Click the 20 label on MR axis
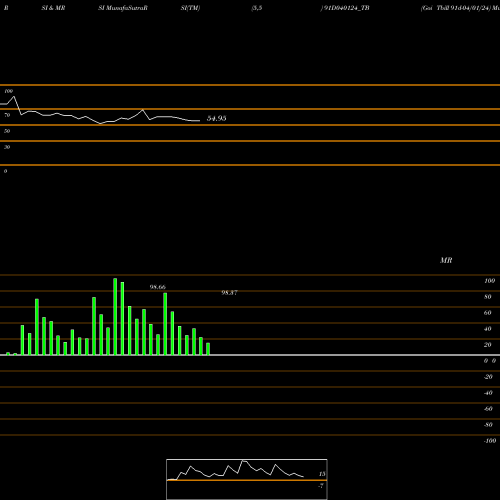 coord(488,345)
